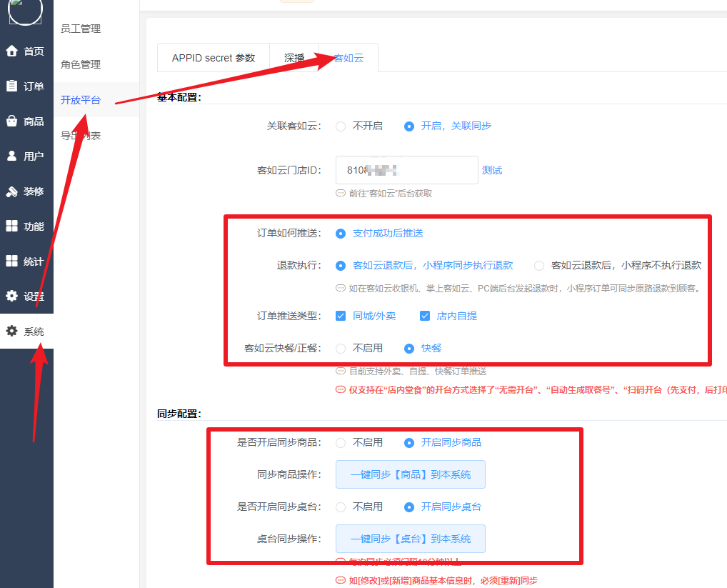The width and height of the screenshot is (727, 588).
Task: Click the home icon in the sidebar
Action: pyautogui.click(x=12, y=51)
